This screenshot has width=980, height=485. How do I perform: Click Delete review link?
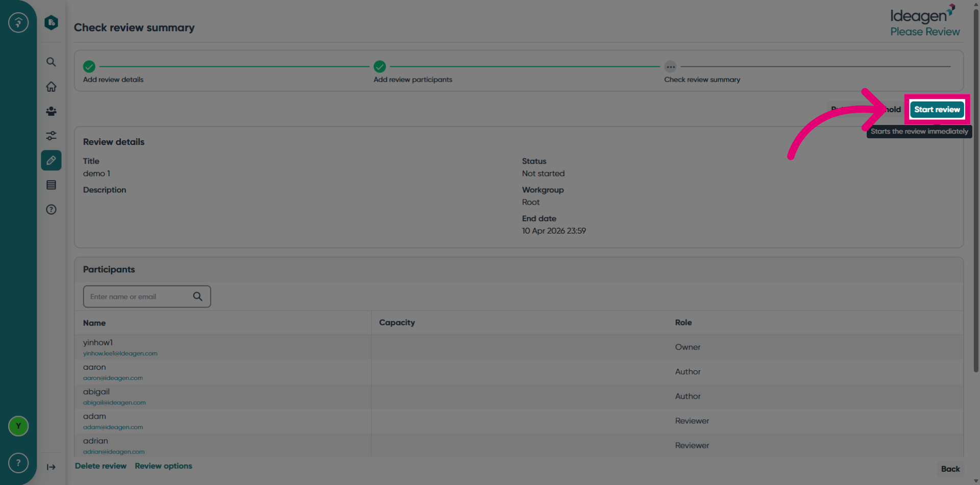(101, 466)
